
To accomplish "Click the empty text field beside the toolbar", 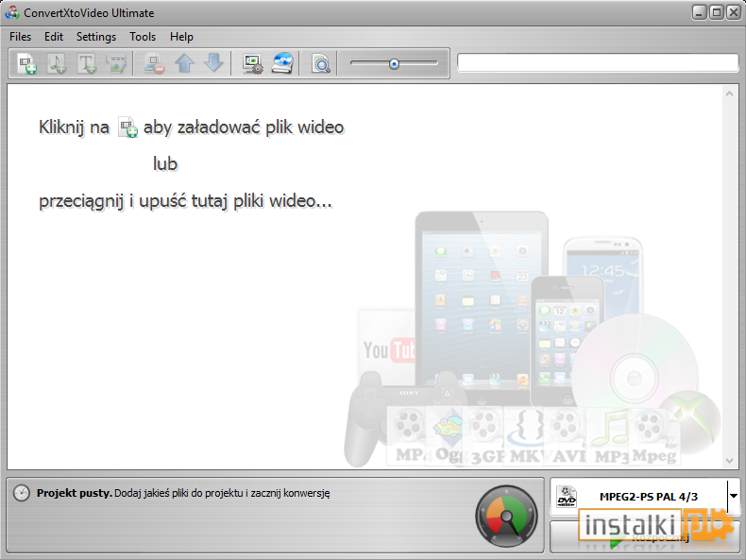I will coord(598,63).
